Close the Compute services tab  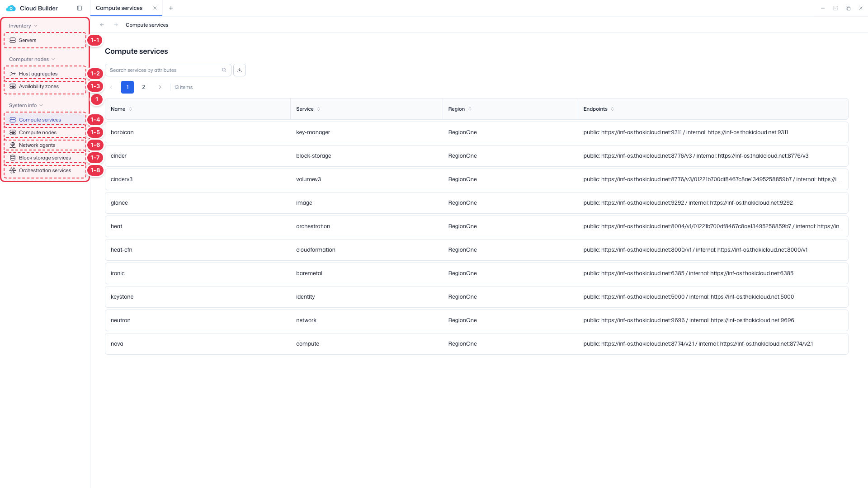coord(155,8)
